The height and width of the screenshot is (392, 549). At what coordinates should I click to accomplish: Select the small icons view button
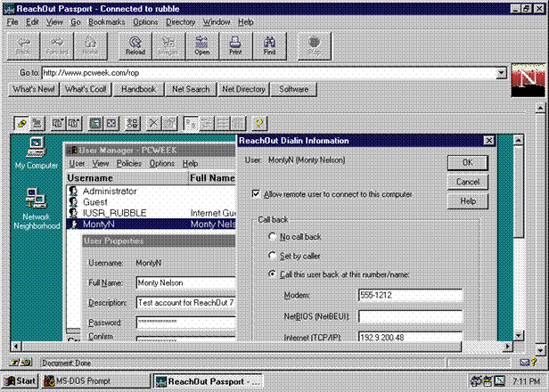pyautogui.click(x=207, y=123)
